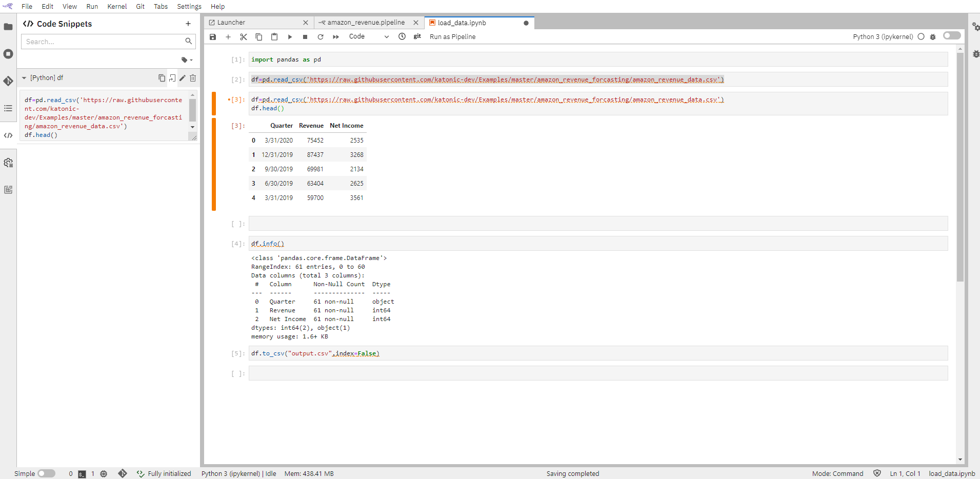Add a new code snippet with plus
The image size is (980, 479).
click(188, 24)
